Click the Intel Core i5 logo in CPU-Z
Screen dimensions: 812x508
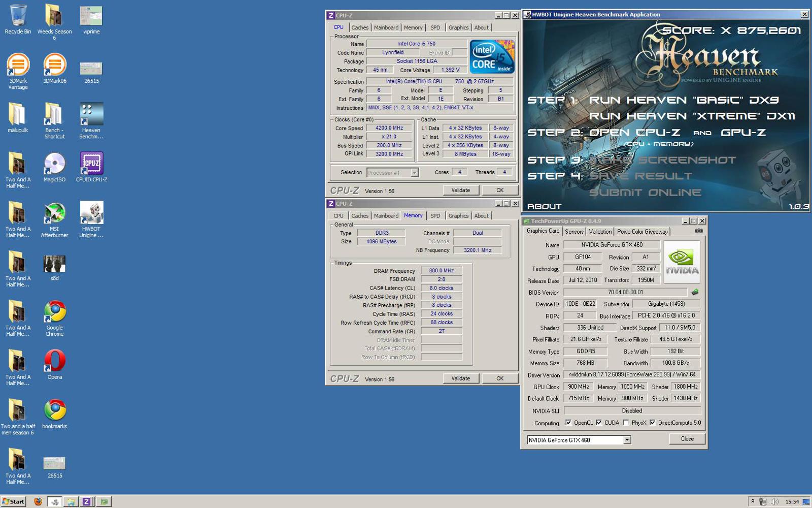(492, 56)
